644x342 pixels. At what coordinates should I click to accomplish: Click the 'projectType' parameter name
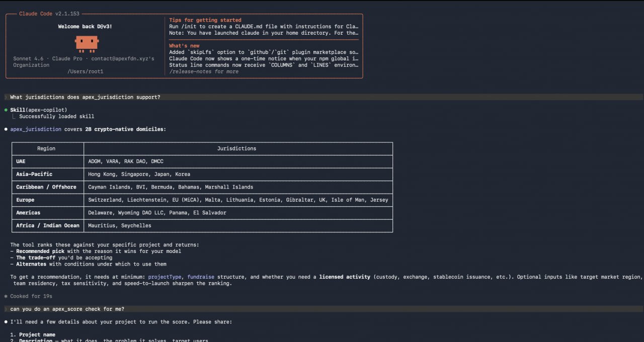tap(165, 277)
